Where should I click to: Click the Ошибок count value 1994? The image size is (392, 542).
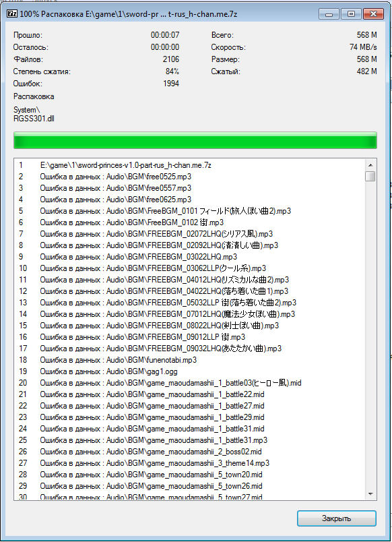[x=171, y=84]
